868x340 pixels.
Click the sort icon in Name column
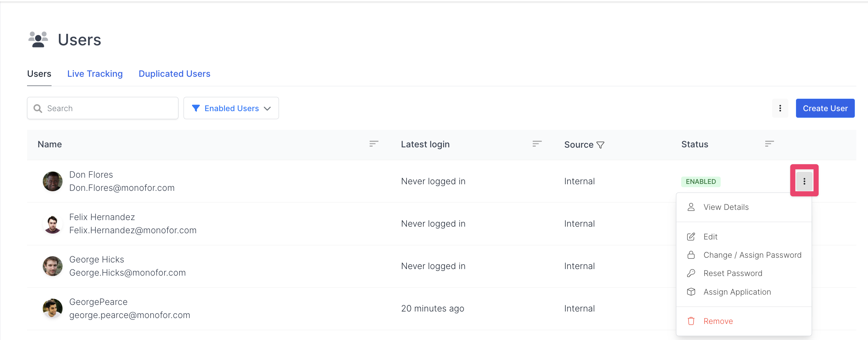click(373, 144)
